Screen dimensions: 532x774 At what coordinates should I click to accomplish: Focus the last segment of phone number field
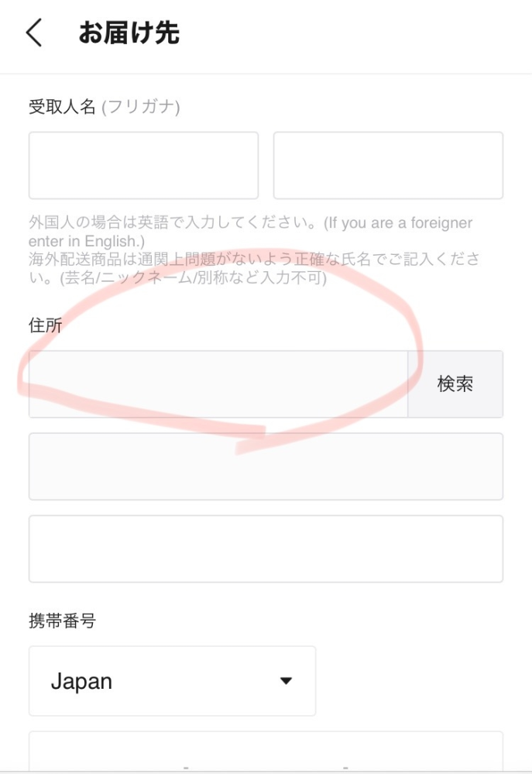[425, 753]
